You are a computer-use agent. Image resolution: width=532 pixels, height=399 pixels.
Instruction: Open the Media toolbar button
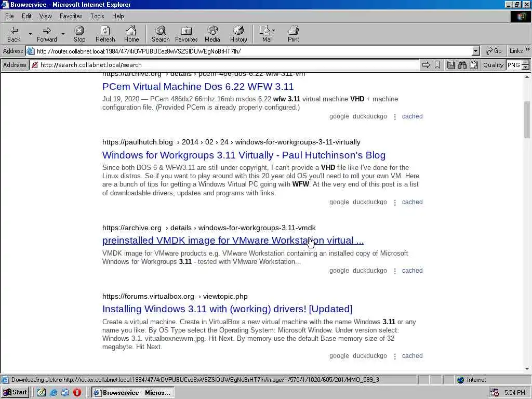tap(212, 34)
